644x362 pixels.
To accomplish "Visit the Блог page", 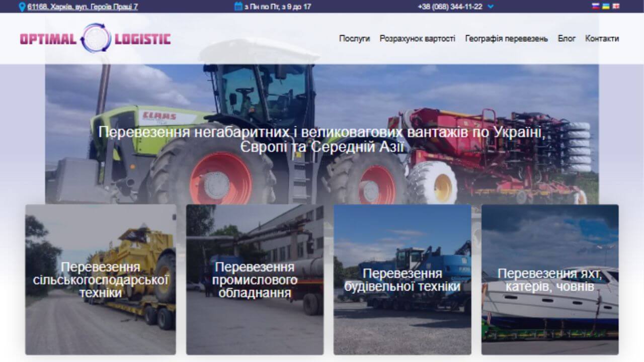I will click(567, 38).
